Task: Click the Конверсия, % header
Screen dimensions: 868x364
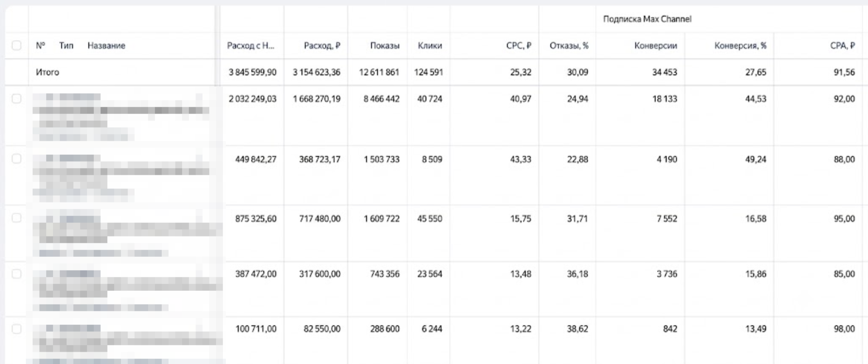Action: coord(740,45)
